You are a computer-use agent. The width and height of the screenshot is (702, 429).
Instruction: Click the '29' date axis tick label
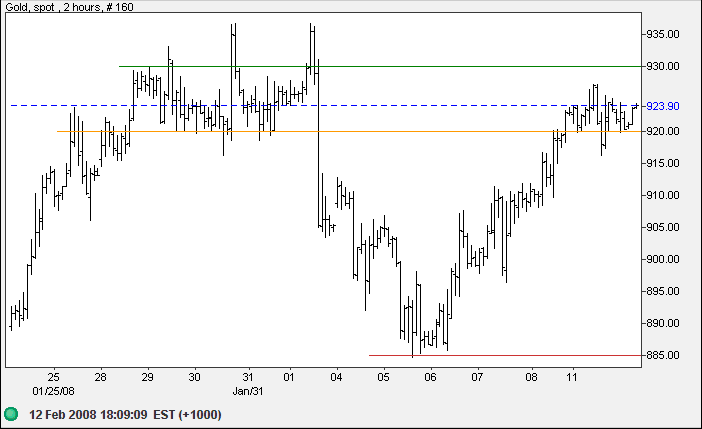(x=147, y=378)
